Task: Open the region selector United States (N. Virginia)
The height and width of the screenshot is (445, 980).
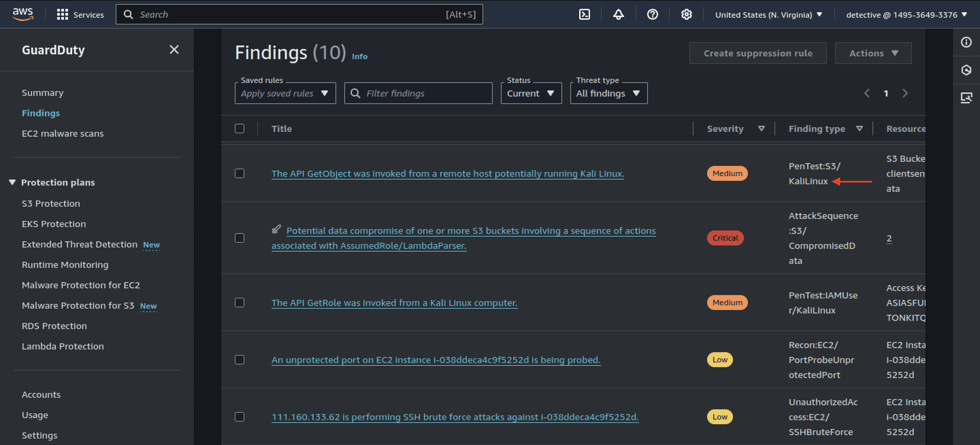Action: point(769,15)
